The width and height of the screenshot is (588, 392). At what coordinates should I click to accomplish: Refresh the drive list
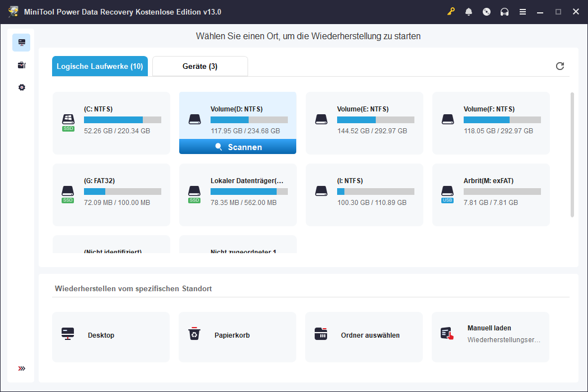pyautogui.click(x=559, y=66)
